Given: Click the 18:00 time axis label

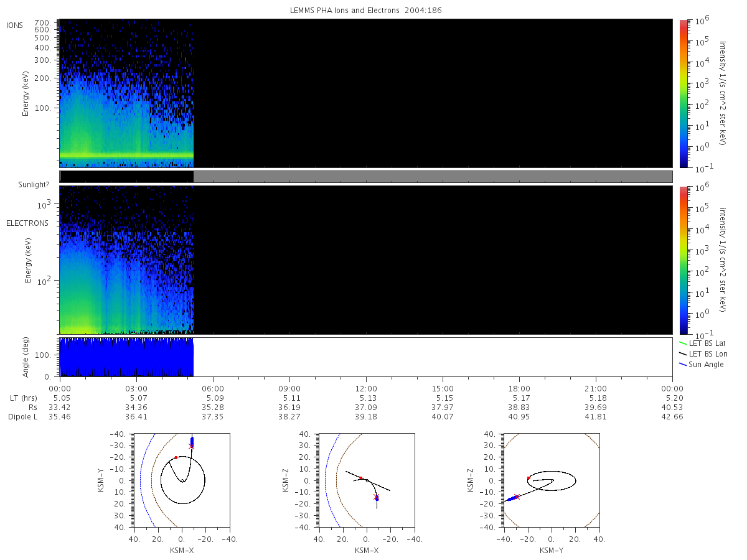Looking at the screenshot, I should pos(519,388).
